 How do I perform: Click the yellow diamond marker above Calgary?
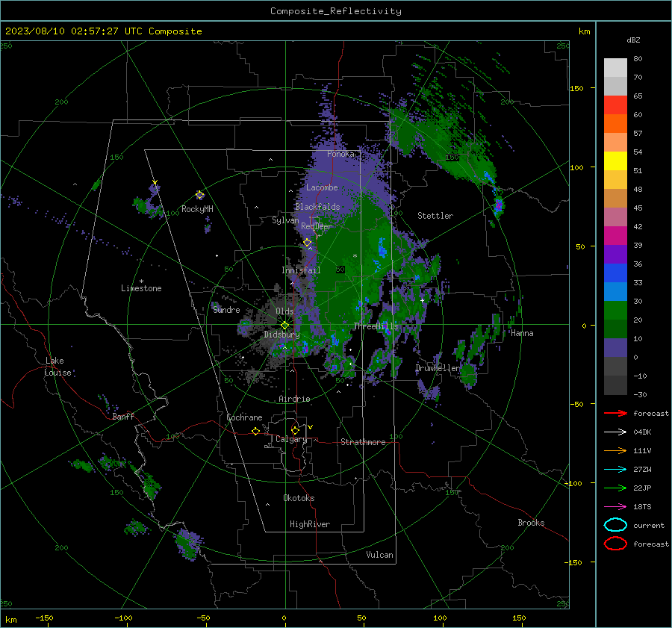click(x=295, y=430)
